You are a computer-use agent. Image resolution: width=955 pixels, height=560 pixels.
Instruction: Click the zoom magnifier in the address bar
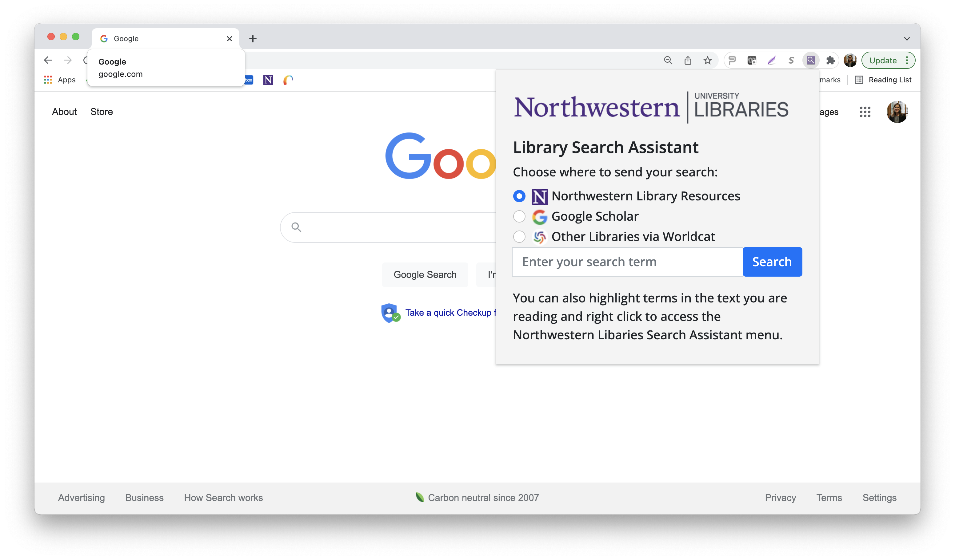(668, 60)
